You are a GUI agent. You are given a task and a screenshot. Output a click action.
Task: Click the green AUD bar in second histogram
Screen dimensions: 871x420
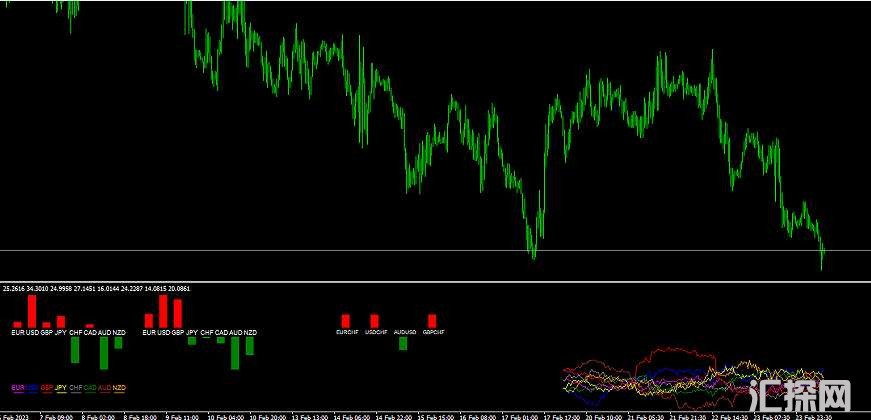(x=235, y=352)
